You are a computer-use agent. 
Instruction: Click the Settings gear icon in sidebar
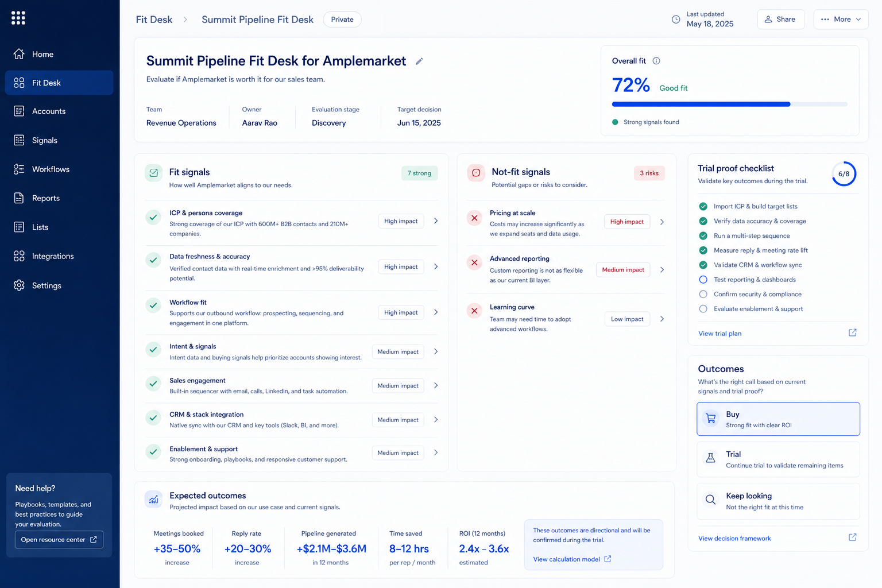pos(19,285)
